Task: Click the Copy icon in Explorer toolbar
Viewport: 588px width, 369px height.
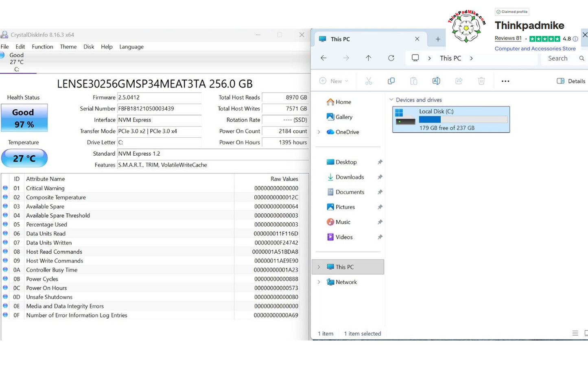Action: (x=391, y=81)
